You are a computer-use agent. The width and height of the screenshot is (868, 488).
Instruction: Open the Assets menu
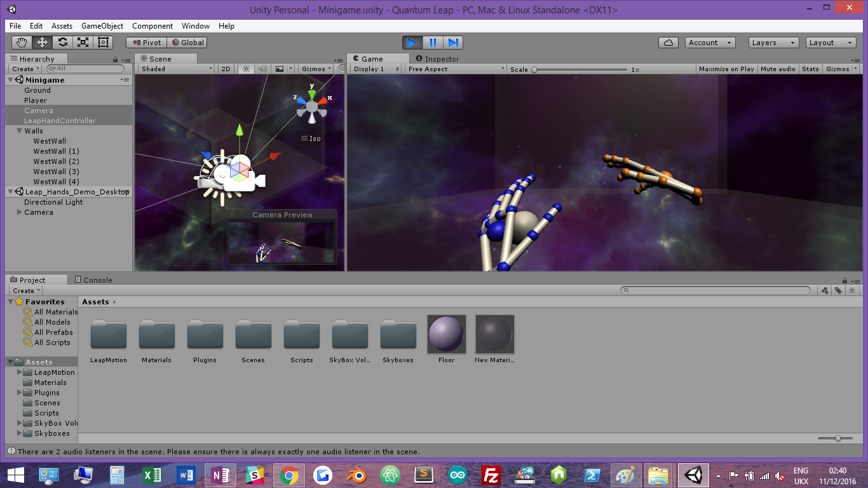[62, 26]
